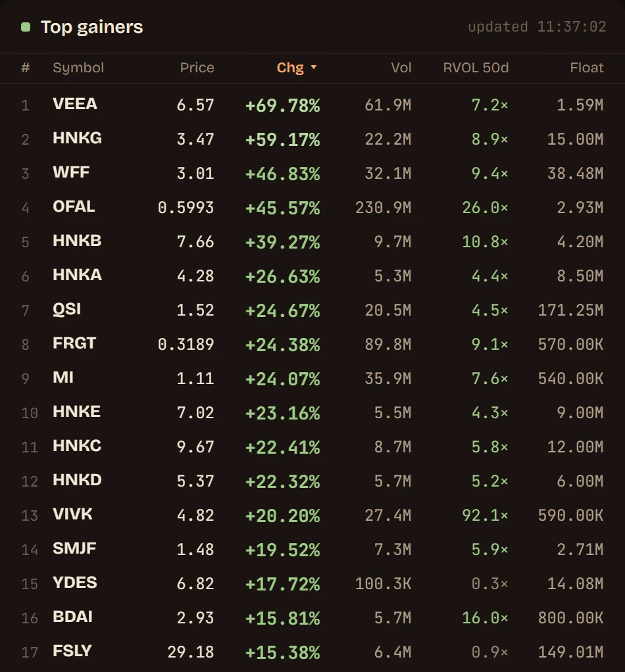Select the BDAI symbol
The image size is (625, 672).
point(72,617)
